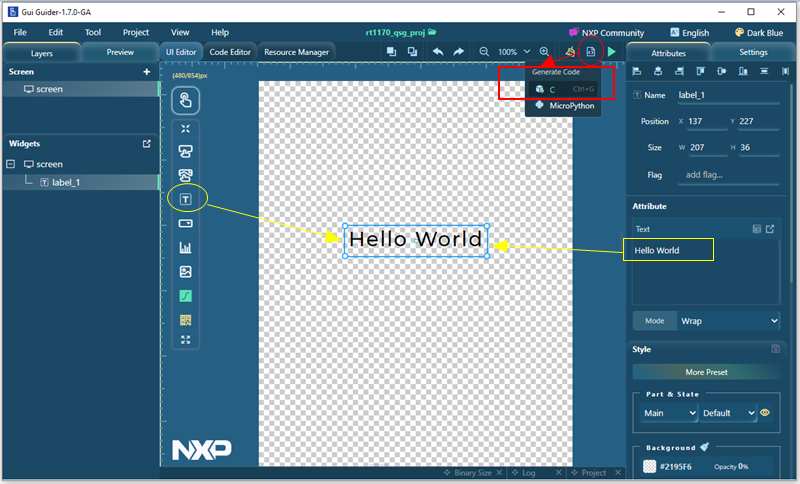The width and height of the screenshot is (800, 484).
Task: Align selected widget to top edge
Action: coord(701,71)
